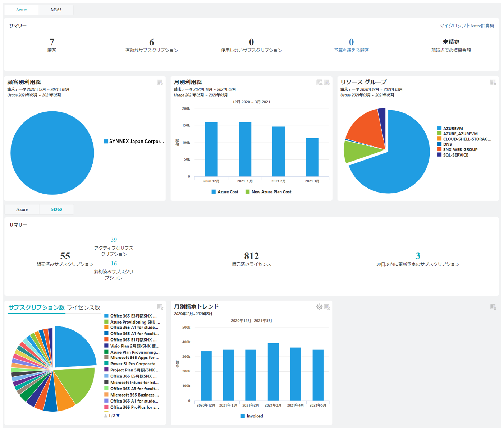Toggle the DNS legend entry

point(445,144)
